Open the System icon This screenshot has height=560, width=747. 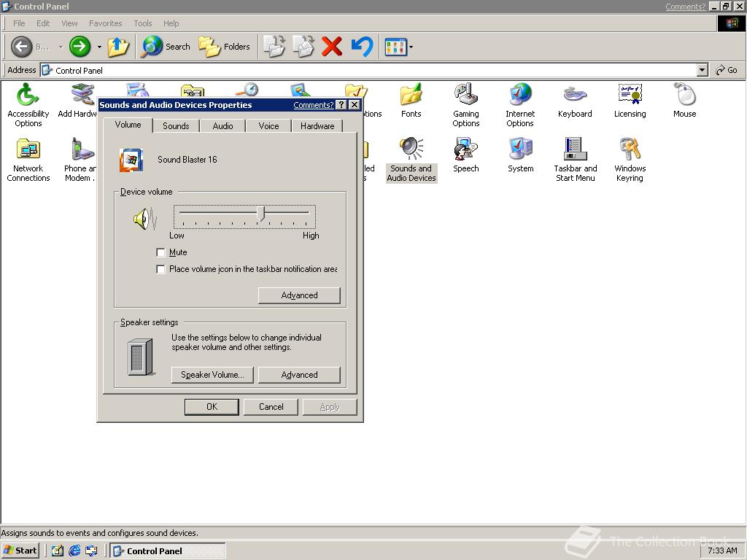520,155
